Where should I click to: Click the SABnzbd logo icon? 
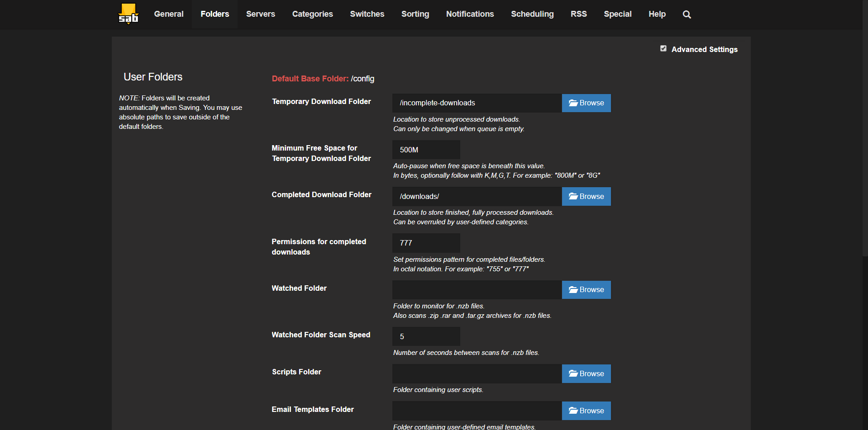tap(128, 14)
